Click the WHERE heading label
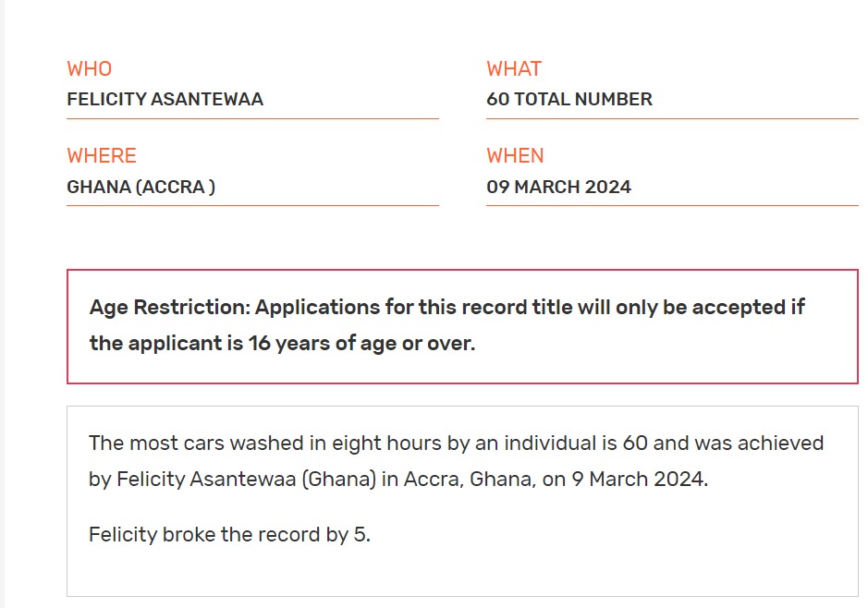868x608 pixels. pyautogui.click(x=102, y=155)
